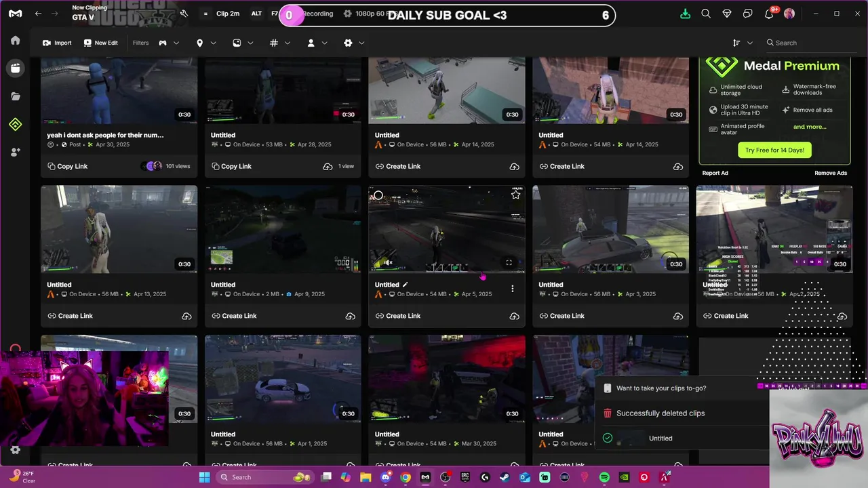Toggle the Recording status in top bar
Screen dimensions: 868x488
[317, 14]
